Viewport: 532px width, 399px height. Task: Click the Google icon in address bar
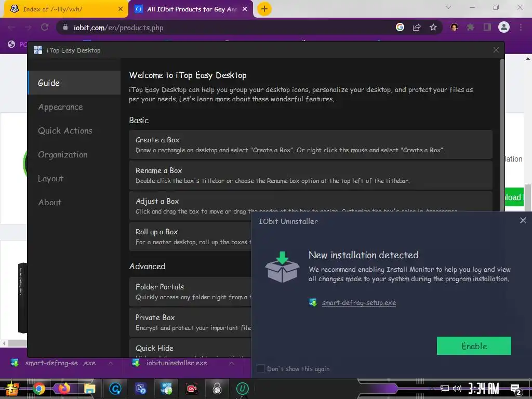click(400, 27)
